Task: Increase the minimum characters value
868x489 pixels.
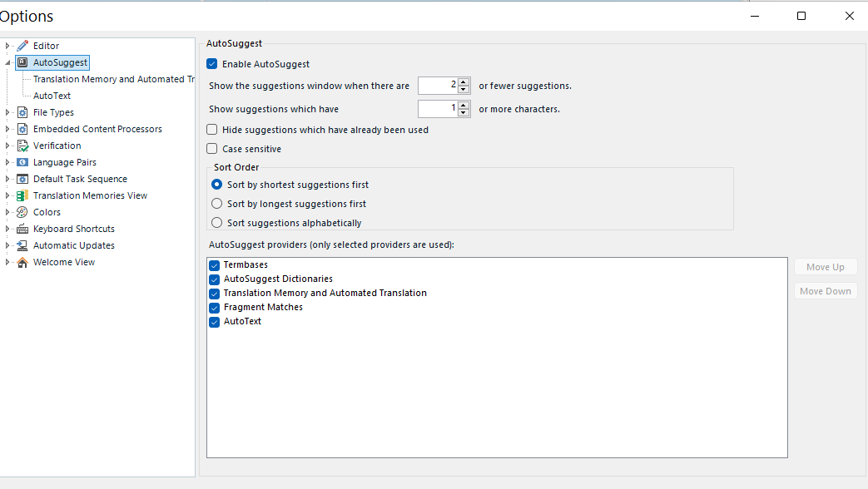Action: [464, 106]
